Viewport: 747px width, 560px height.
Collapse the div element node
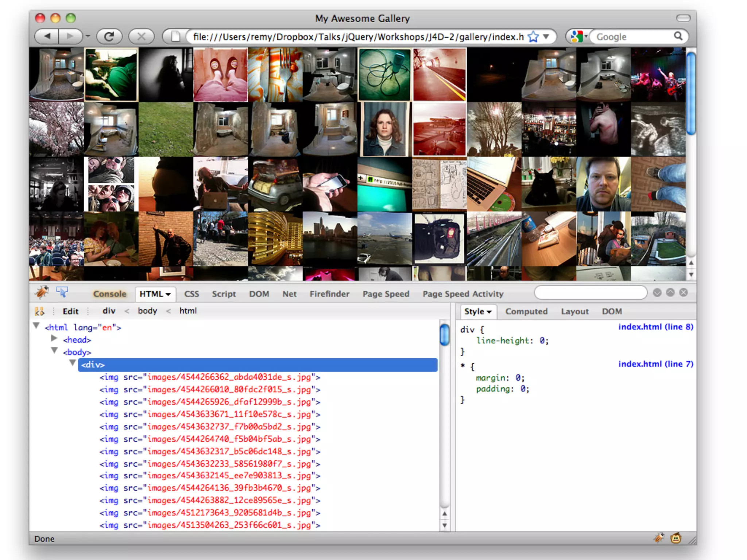coord(73,363)
